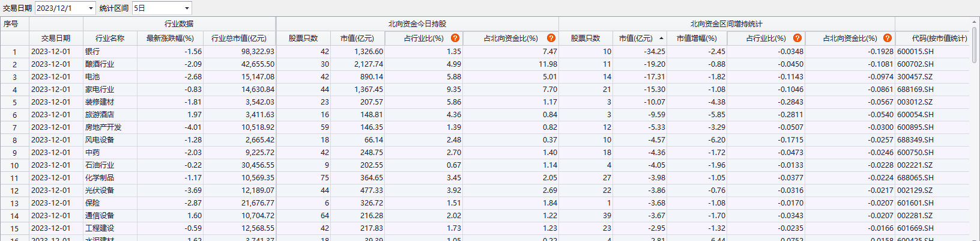Select the 酿酒行业 industry name cell
This screenshot has width=980, height=241.
(100, 64)
